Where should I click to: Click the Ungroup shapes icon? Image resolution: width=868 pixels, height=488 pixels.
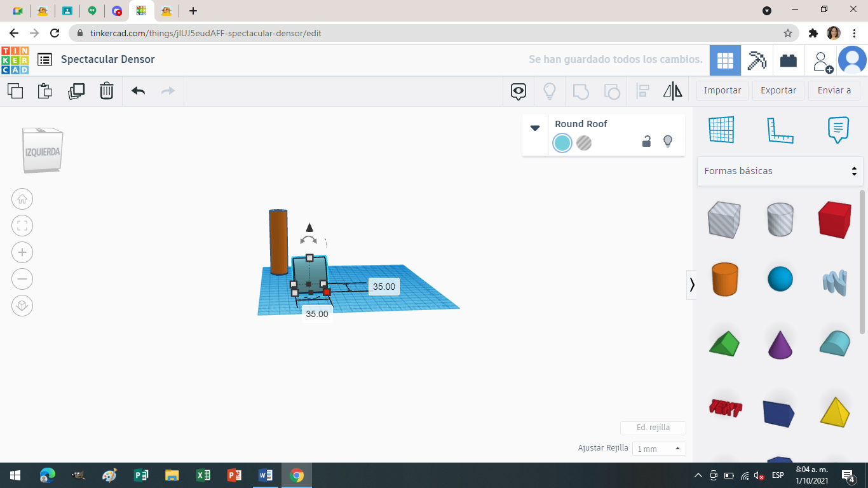[611, 91]
